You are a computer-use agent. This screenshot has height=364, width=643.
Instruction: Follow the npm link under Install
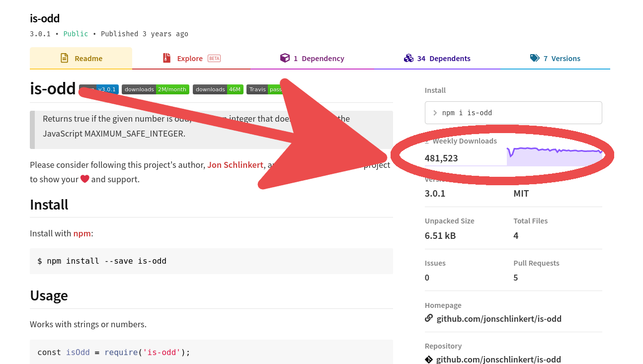coord(82,233)
